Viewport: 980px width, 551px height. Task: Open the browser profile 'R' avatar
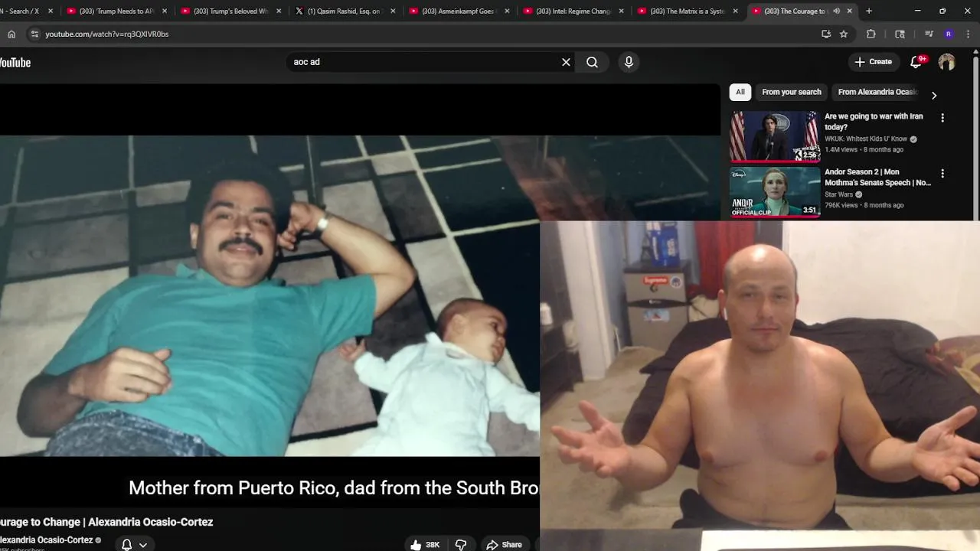pyautogui.click(x=949, y=34)
